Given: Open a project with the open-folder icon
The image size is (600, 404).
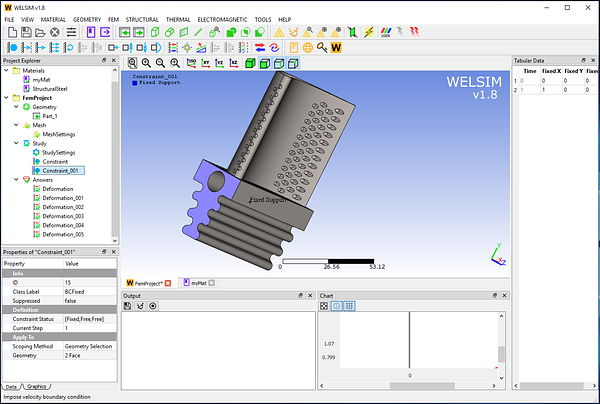Looking at the screenshot, I should tap(40, 33).
